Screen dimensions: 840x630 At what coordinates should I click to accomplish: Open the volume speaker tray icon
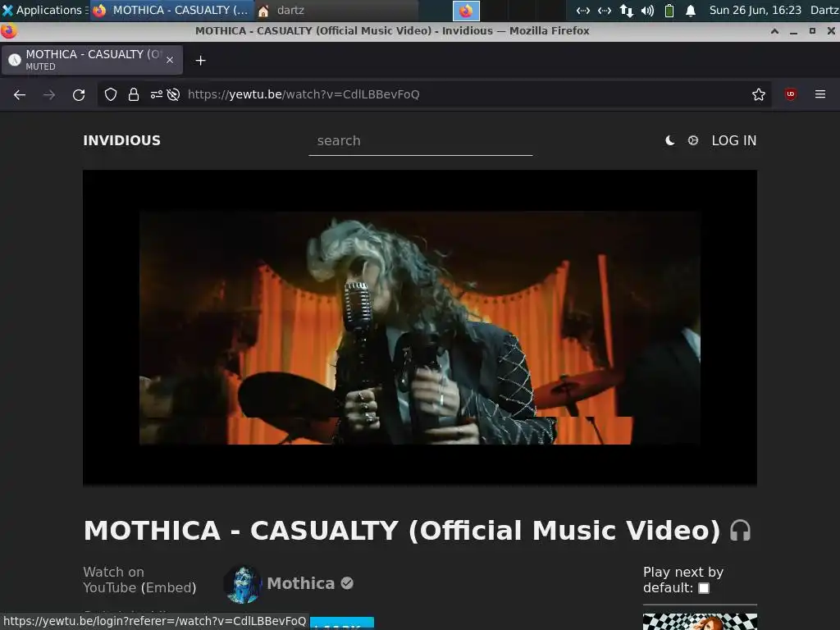click(648, 10)
